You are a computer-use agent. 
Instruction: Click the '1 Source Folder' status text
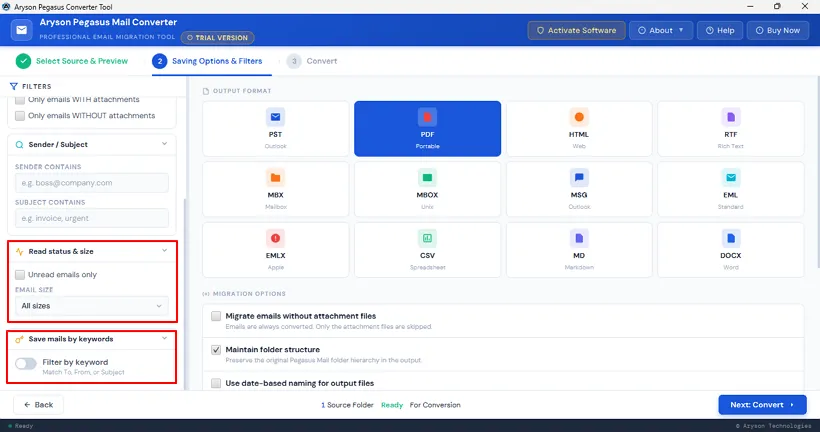pos(347,405)
